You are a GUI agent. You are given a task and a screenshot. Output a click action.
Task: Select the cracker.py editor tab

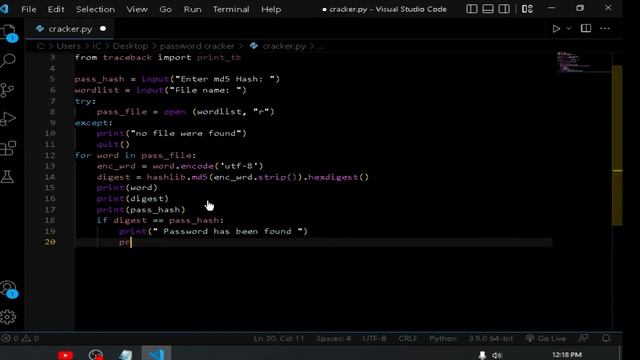point(70,29)
